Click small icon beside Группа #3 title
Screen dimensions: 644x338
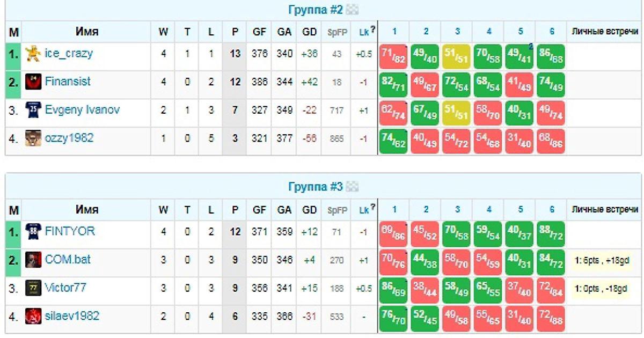(x=352, y=187)
